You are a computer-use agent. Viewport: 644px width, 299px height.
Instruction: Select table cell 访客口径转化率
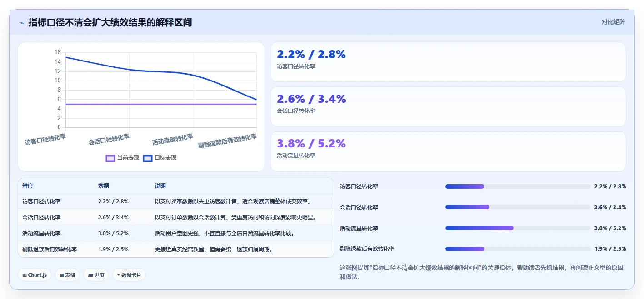(41, 201)
